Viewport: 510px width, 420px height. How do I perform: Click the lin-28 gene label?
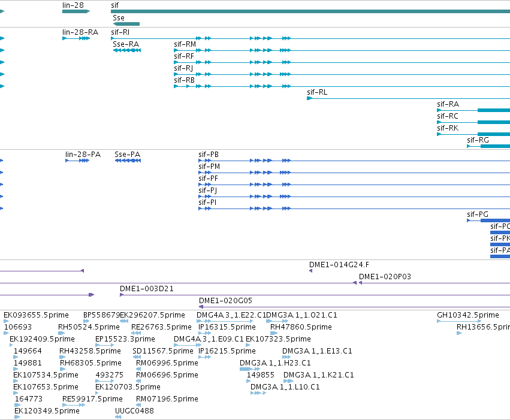[73, 5]
